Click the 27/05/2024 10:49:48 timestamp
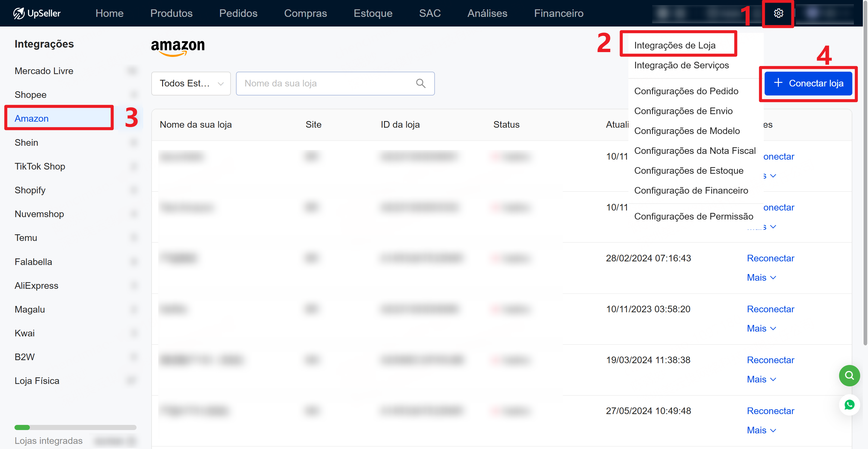This screenshot has height=449, width=868. (648, 411)
